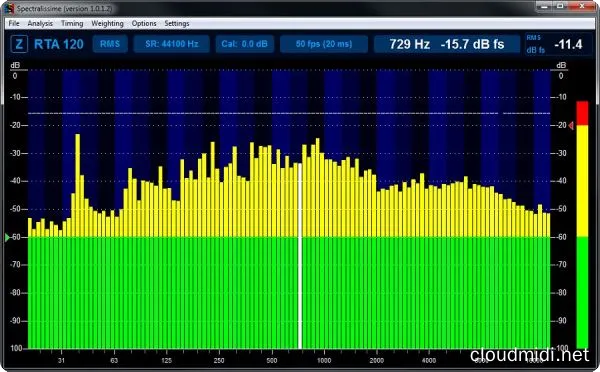Click the SR: 44100 Hz button
Screen dimensions: 600x372
pyautogui.click(x=171, y=44)
